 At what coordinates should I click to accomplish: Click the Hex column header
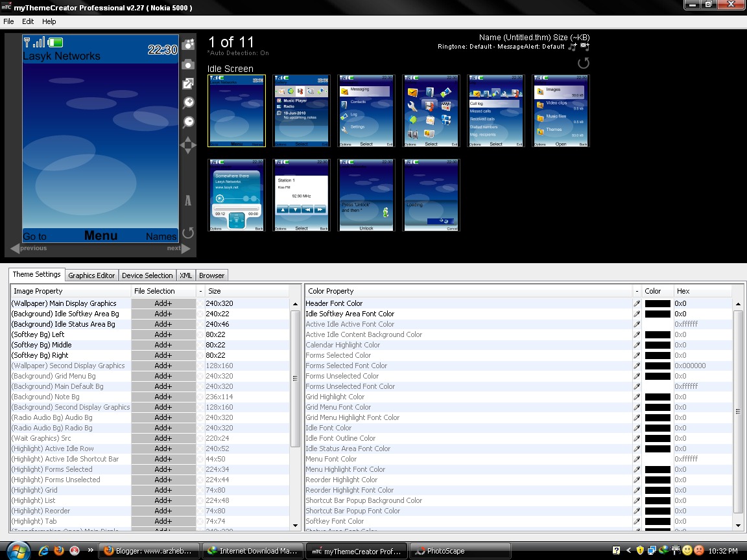coord(703,291)
